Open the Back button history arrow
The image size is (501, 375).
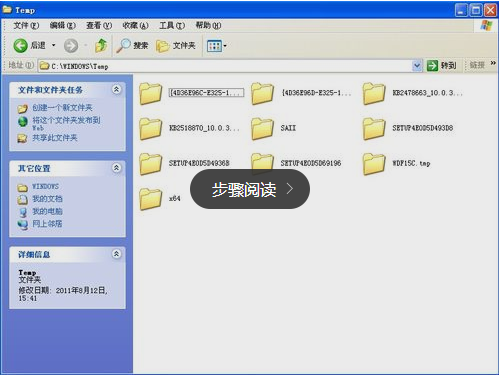coord(53,45)
